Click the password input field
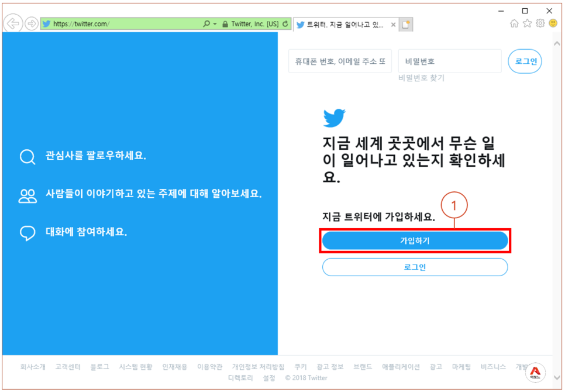 [450, 61]
